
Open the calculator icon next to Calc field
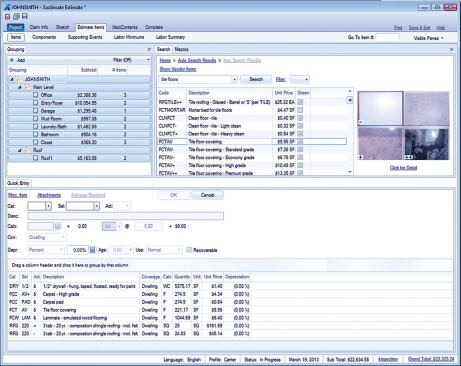pyautogui.click(x=58, y=226)
